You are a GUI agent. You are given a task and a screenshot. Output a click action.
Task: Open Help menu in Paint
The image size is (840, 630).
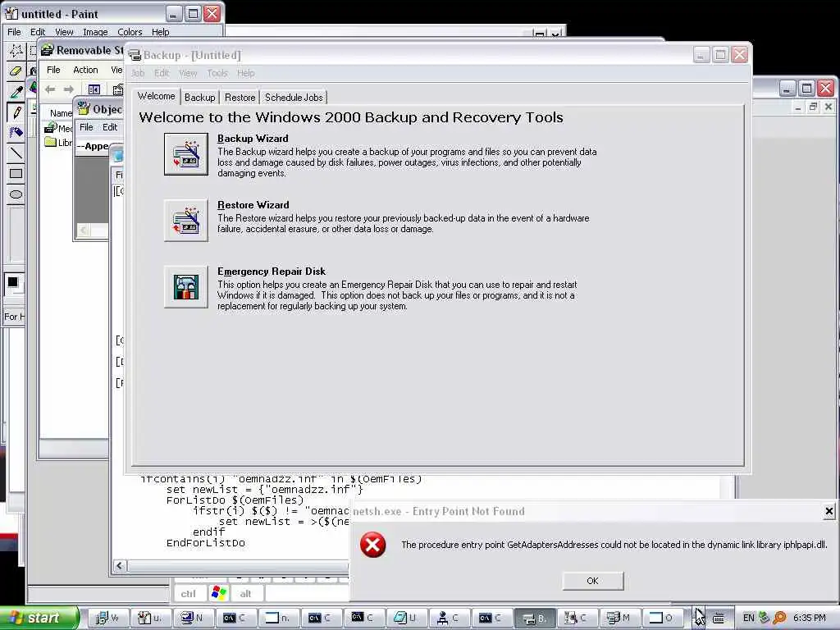coord(160,32)
